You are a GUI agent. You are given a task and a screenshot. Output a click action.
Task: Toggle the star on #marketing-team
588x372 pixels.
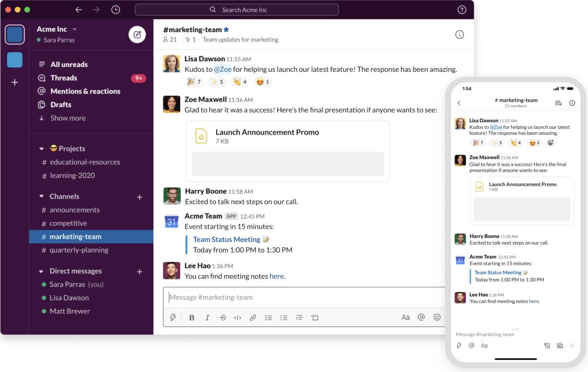pos(226,29)
